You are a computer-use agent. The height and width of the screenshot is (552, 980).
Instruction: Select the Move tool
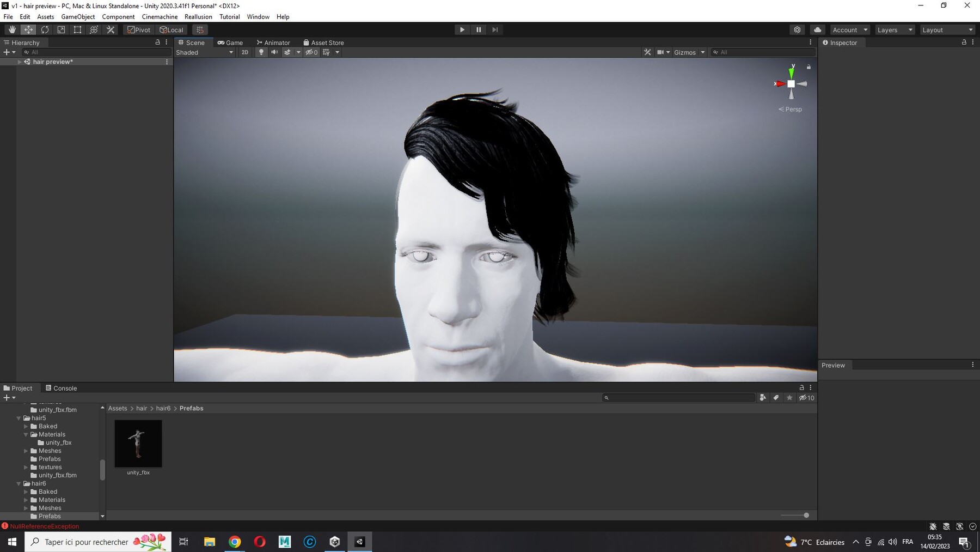28,30
